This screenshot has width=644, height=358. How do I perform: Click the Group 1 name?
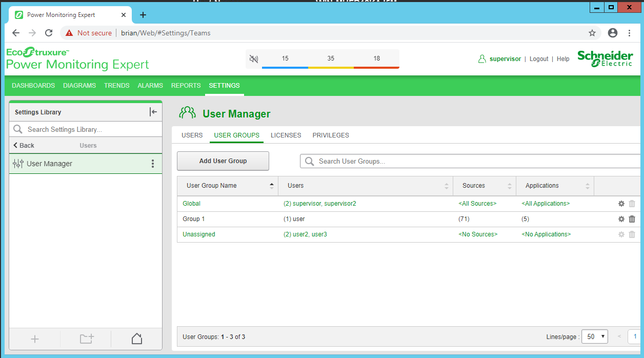click(x=194, y=219)
